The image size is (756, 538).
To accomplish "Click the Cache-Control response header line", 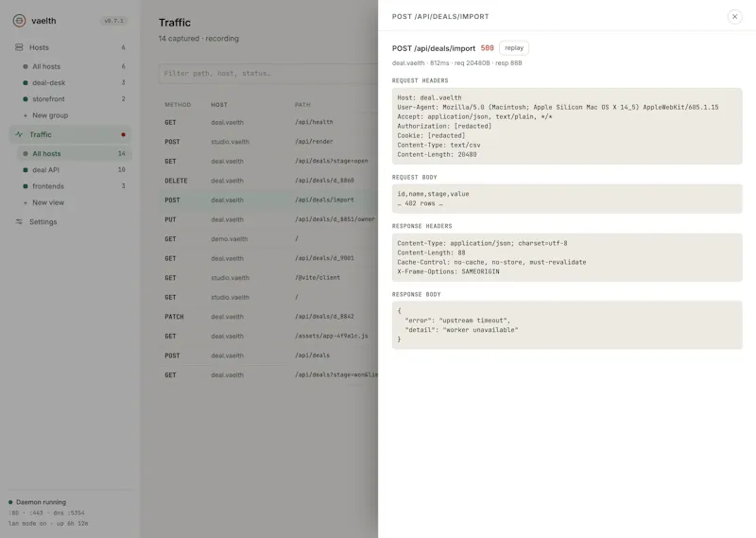I will click(x=491, y=262).
